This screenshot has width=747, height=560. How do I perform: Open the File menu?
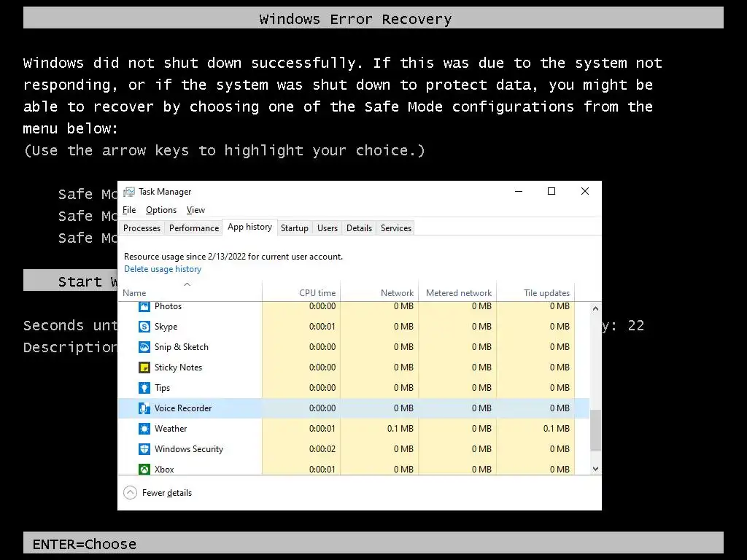tap(129, 210)
